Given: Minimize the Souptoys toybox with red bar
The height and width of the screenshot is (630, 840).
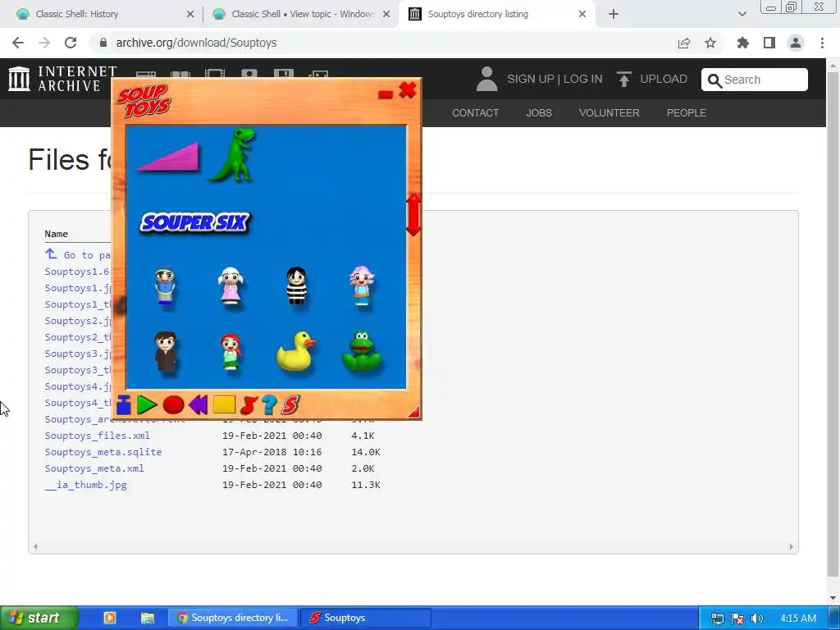Looking at the screenshot, I should [x=386, y=95].
